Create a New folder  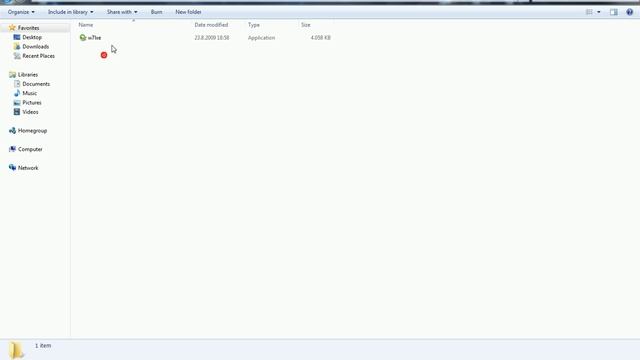click(x=188, y=12)
